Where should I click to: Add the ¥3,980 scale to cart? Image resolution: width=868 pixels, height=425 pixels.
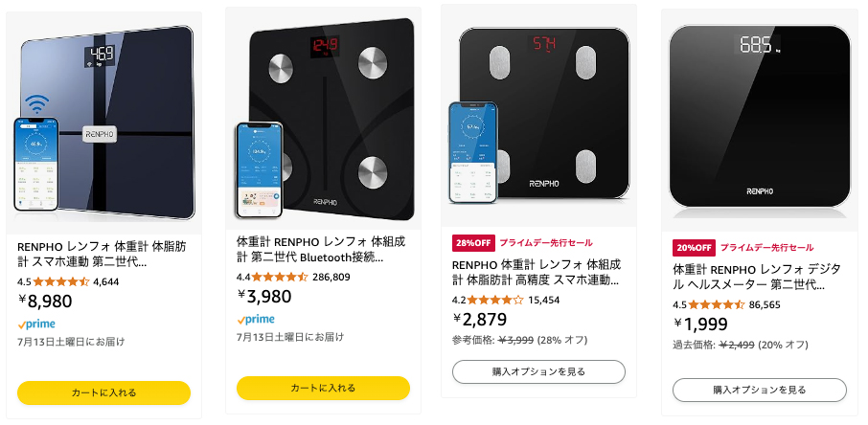[x=323, y=388]
